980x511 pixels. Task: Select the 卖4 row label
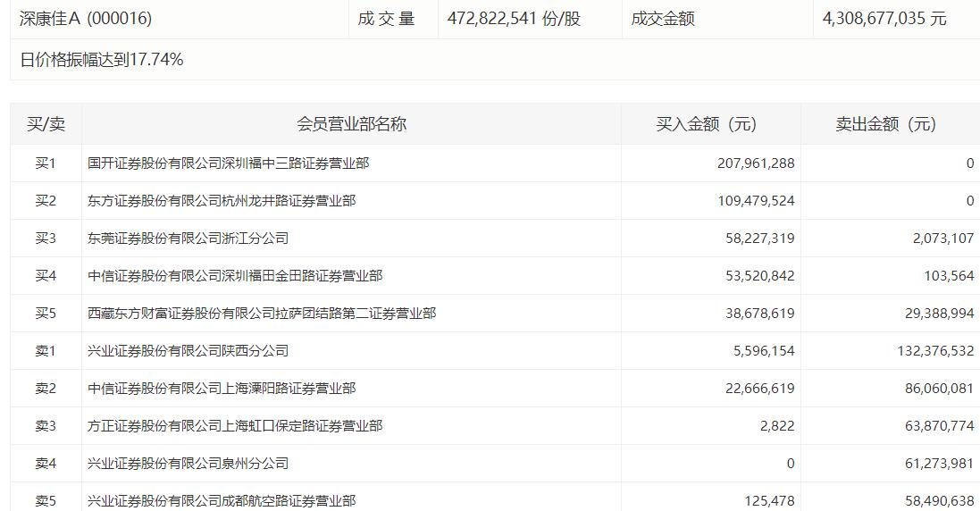pos(46,464)
